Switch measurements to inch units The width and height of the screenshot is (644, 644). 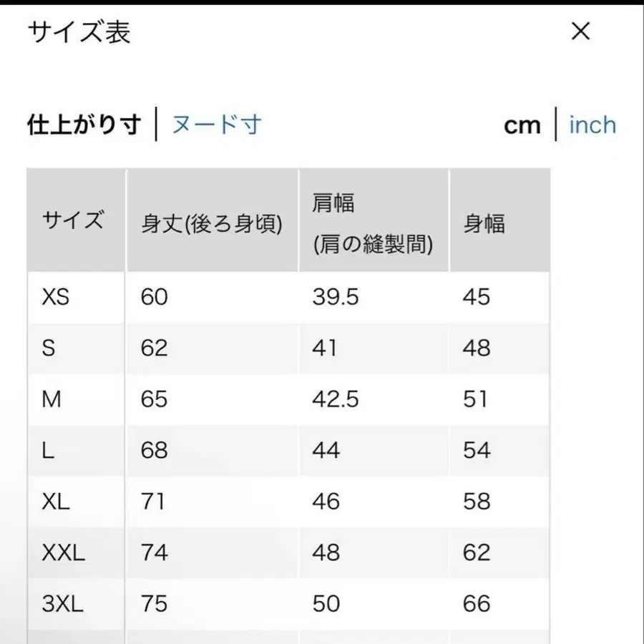[x=592, y=125]
